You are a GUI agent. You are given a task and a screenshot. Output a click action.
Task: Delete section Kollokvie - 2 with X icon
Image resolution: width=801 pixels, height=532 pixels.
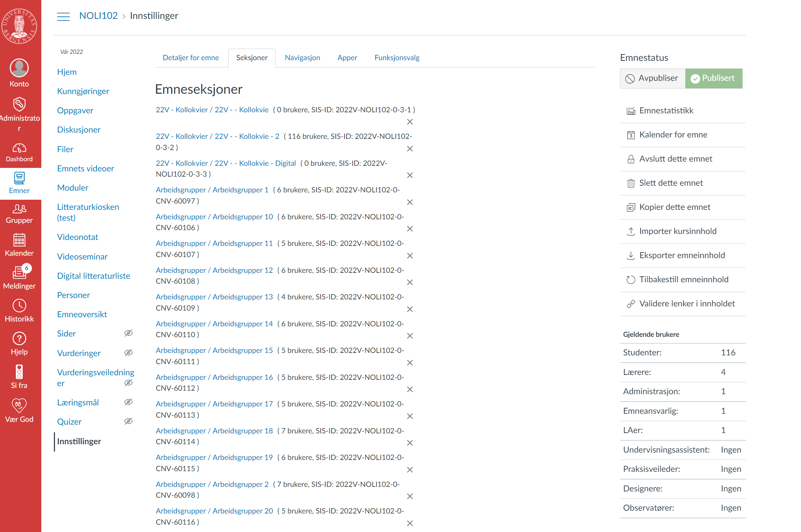point(410,149)
